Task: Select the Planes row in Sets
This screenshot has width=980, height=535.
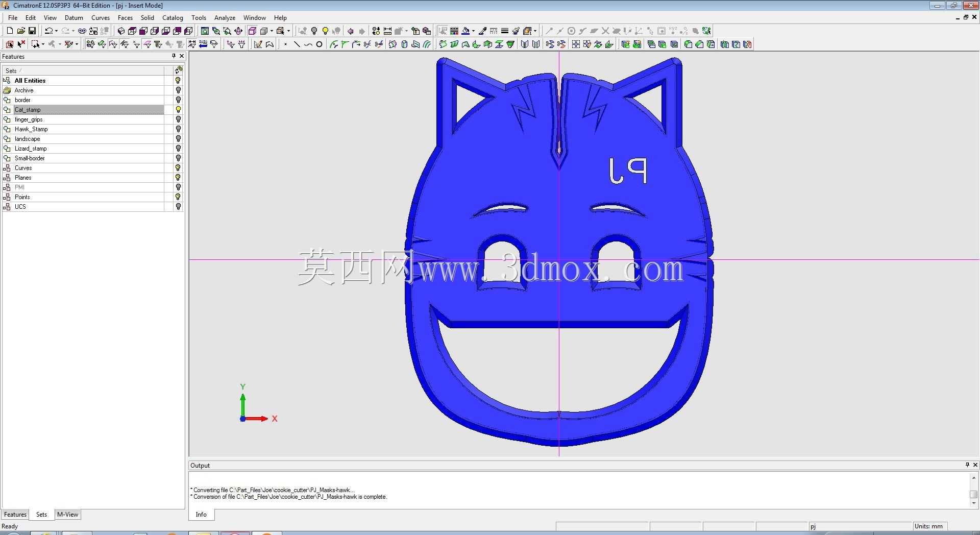Action: click(x=83, y=178)
